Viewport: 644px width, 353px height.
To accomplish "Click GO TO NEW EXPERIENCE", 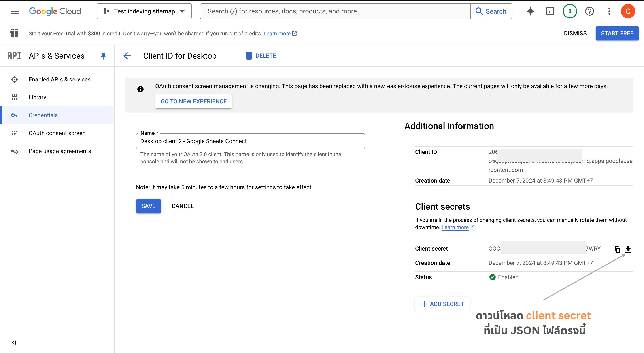I will click(x=193, y=101).
